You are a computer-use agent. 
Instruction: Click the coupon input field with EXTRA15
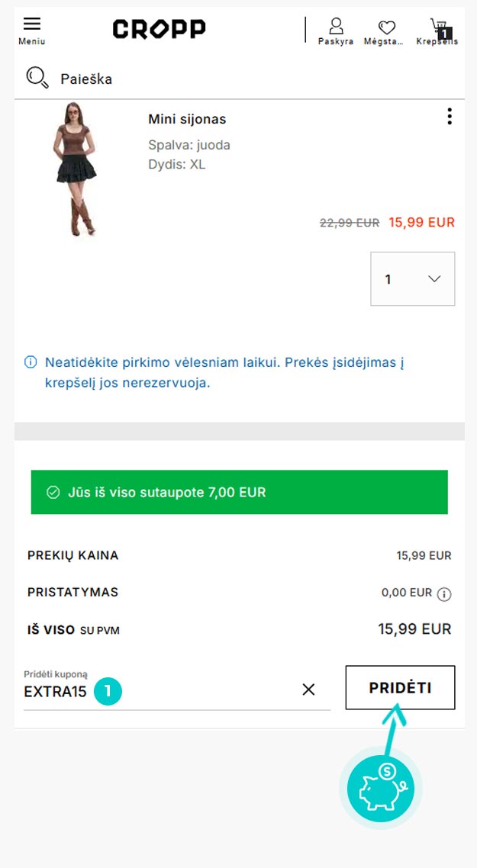[177, 690]
